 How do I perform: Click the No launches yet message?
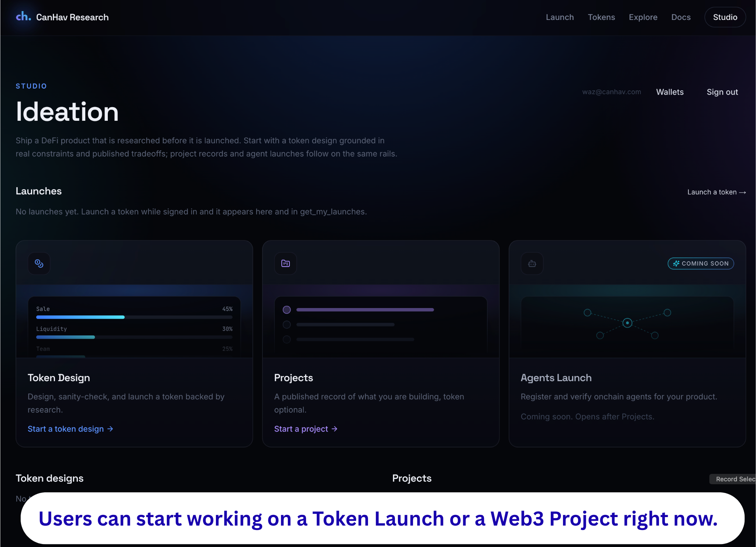[191, 212]
